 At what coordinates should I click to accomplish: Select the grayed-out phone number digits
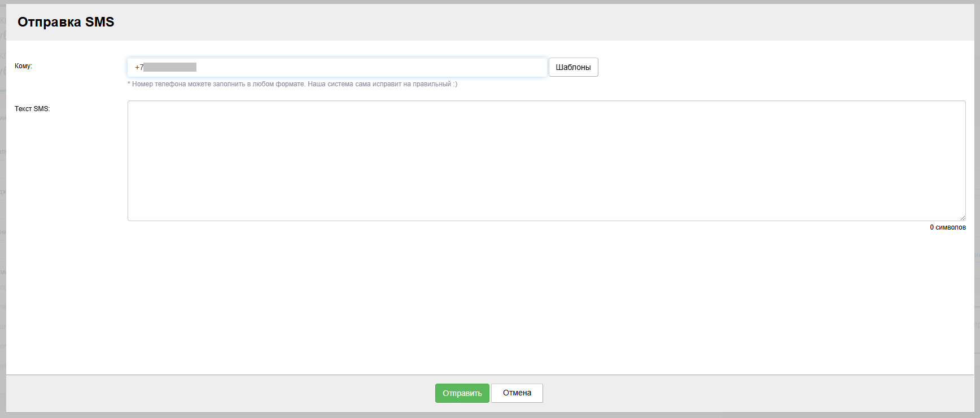170,67
